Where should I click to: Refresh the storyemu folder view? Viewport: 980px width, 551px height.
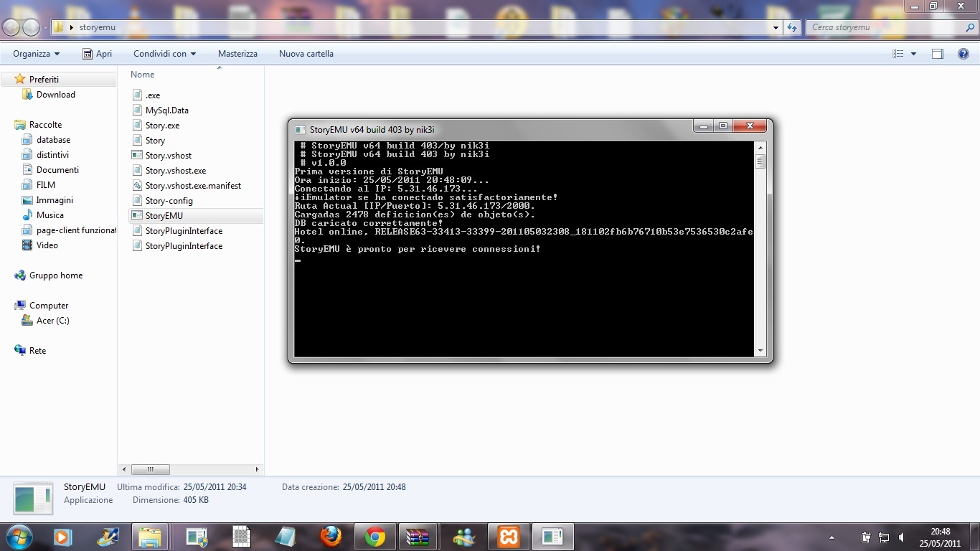pyautogui.click(x=792, y=27)
